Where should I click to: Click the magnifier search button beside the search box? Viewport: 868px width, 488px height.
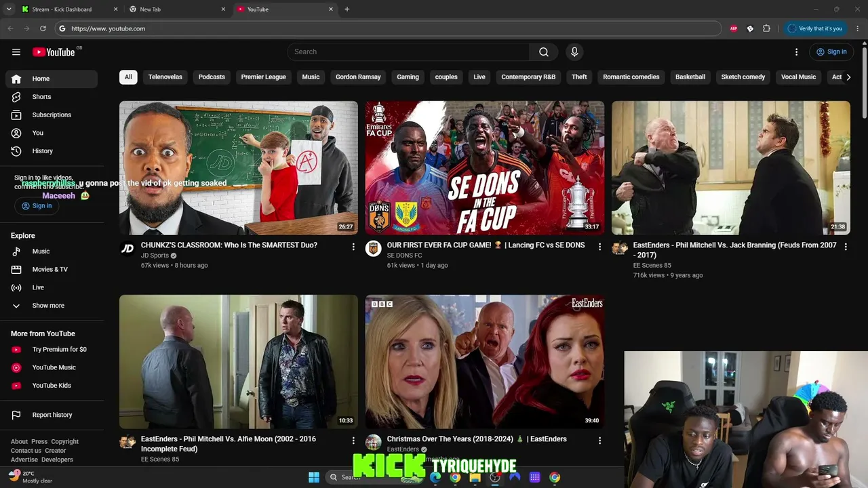(x=544, y=52)
